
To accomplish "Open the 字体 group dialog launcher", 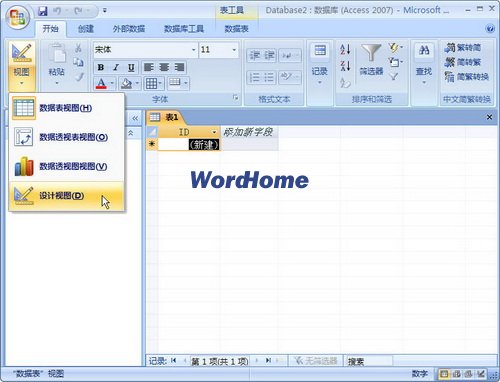I will point(235,97).
